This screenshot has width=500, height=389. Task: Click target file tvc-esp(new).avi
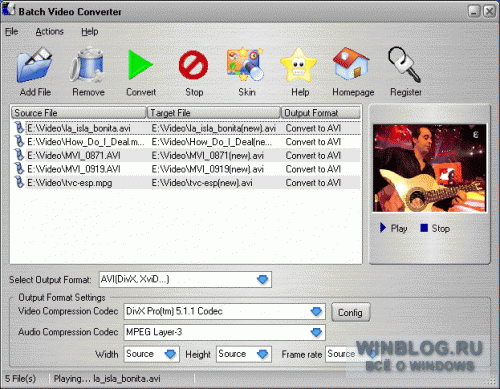202,183
